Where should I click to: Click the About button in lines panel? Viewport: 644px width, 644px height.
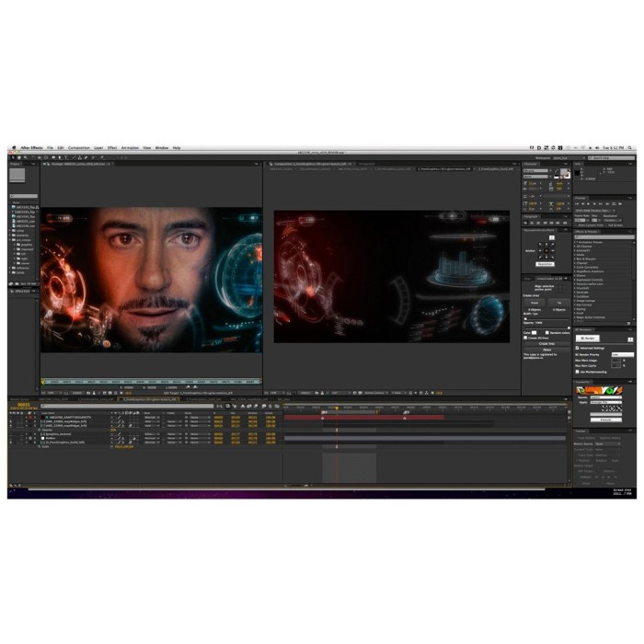pos(547,350)
